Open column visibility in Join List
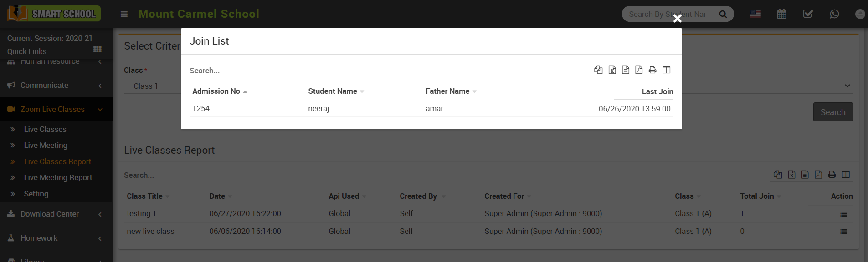This screenshot has width=868, height=262. (x=666, y=70)
